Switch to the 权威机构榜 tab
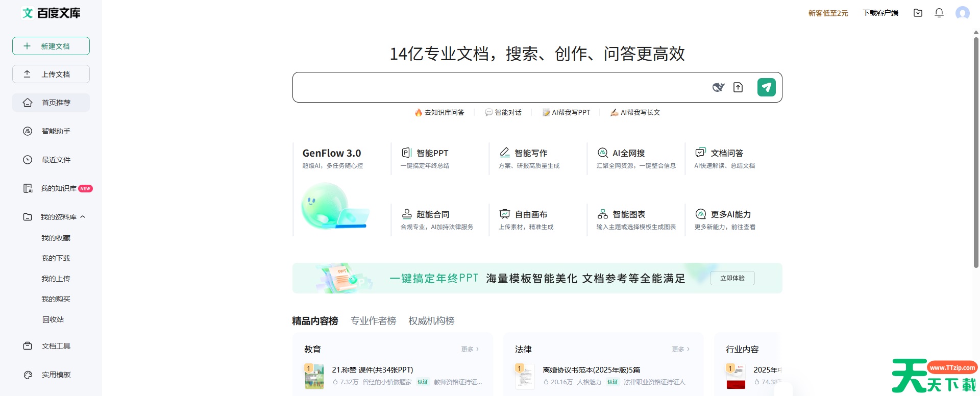Screen dimensions: 980x396 point(431,320)
